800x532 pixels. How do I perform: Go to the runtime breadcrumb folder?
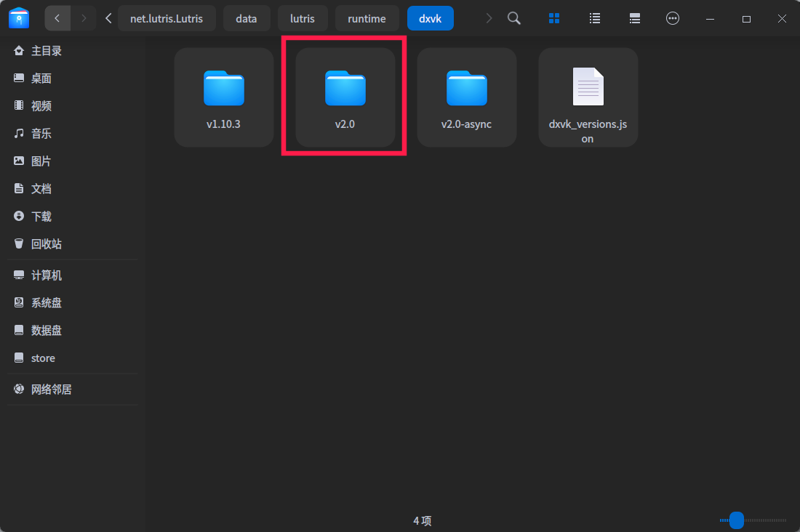pos(367,18)
